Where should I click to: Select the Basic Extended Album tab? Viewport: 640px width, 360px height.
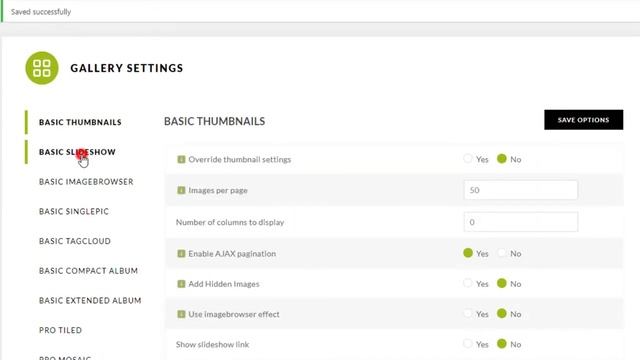pos(90,301)
